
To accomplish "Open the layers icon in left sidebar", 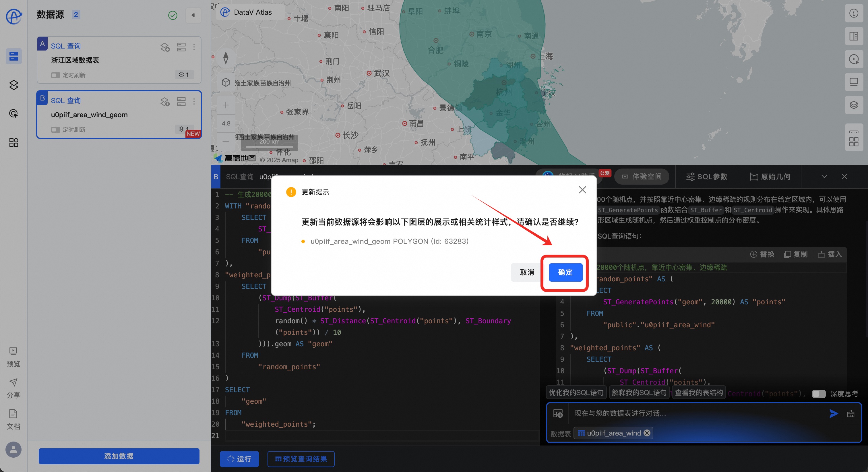I will point(13,85).
